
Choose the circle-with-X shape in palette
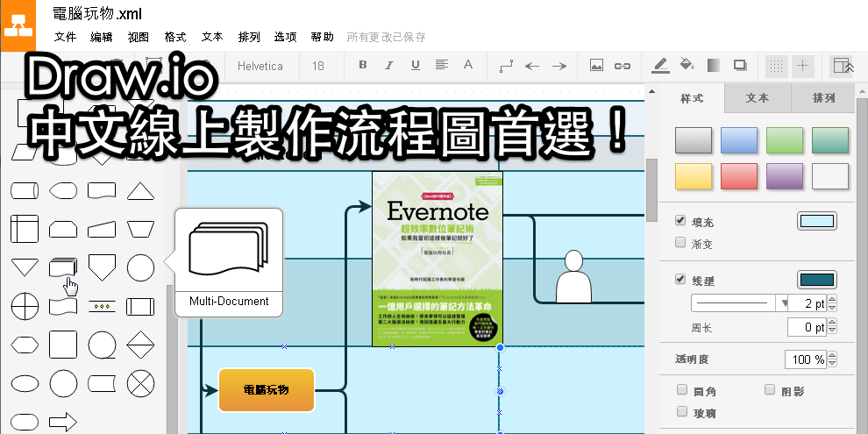click(x=140, y=383)
